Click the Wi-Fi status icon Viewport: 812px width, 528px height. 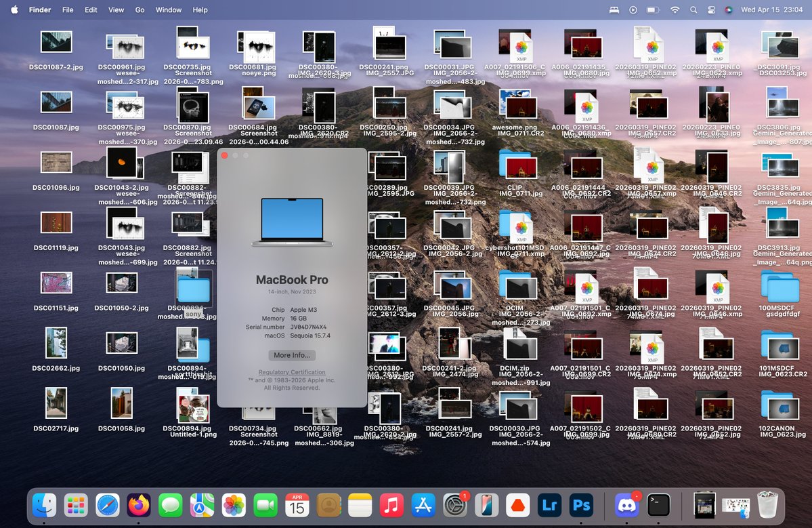675,10
